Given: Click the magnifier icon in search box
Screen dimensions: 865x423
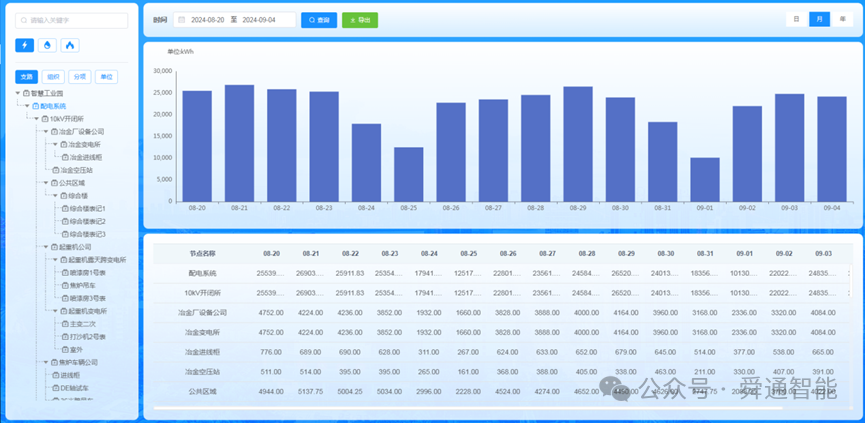Looking at the screenshot, I should coord(24,20).
